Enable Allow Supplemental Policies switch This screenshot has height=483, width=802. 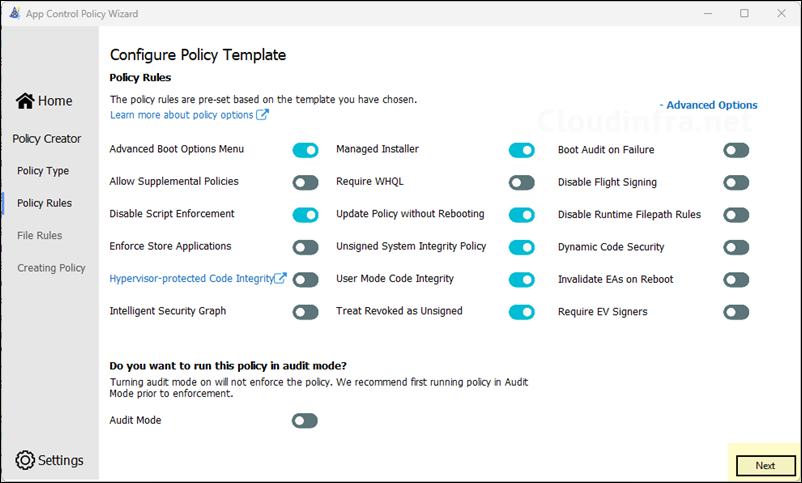[305, 182]
